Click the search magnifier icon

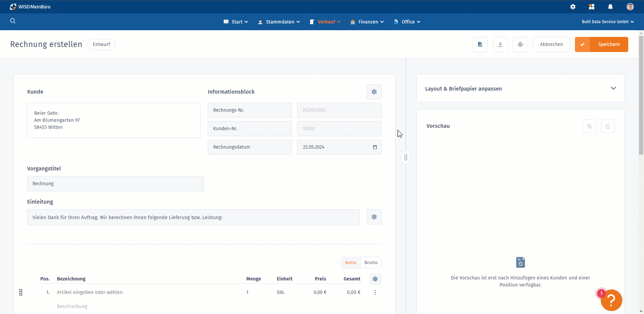pos(13,21)
